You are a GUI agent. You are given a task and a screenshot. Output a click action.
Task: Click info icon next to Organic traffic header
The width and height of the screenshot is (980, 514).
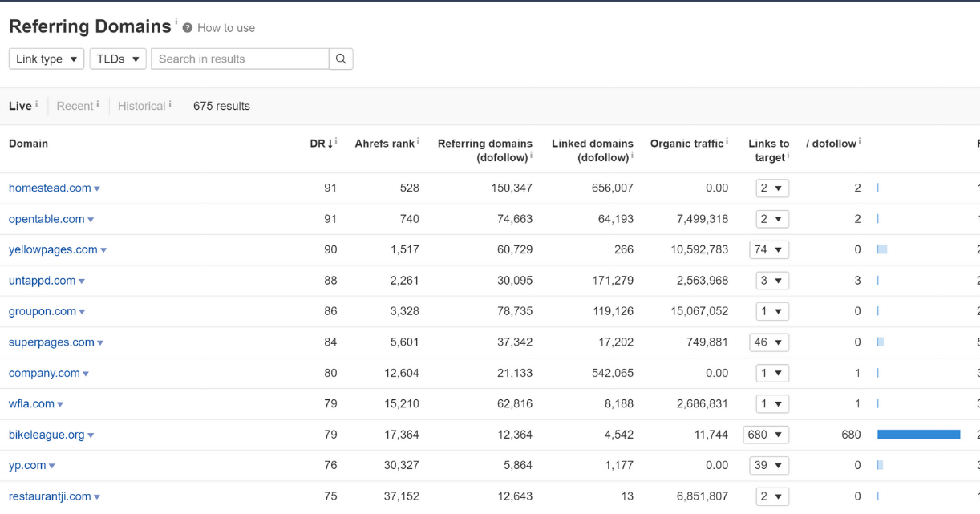point(727,141)
